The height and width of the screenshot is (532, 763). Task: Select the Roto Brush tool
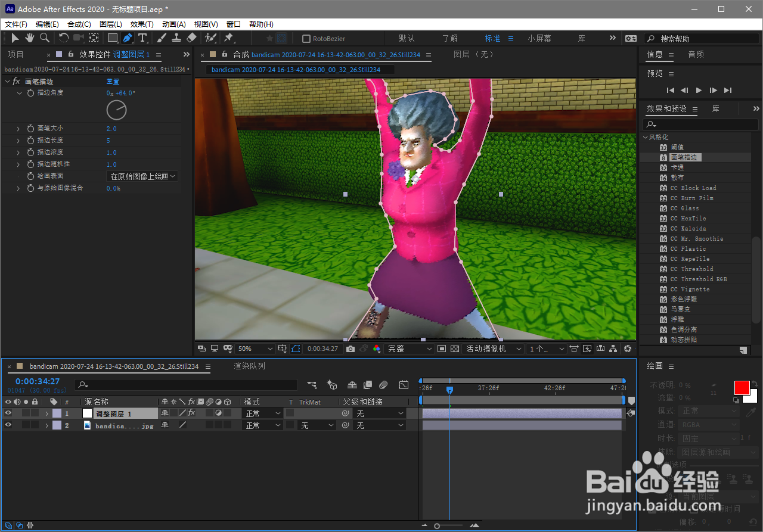pos(210,38)
